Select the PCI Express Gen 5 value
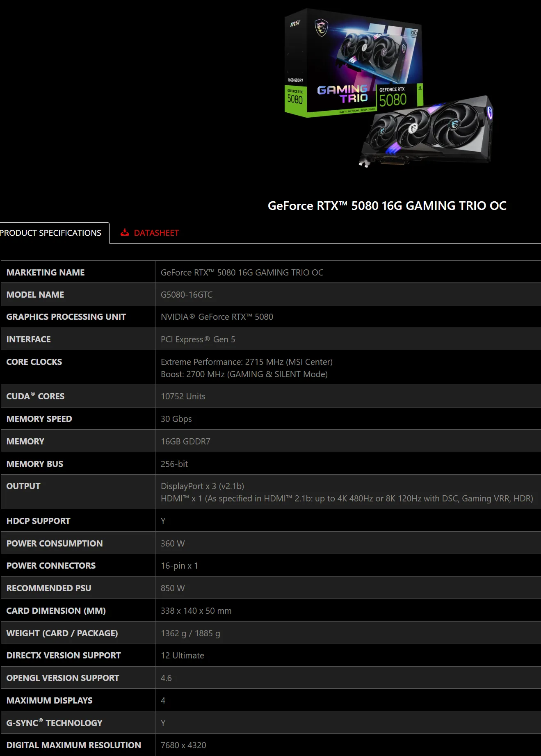The image size is (541, 756). 198,339
